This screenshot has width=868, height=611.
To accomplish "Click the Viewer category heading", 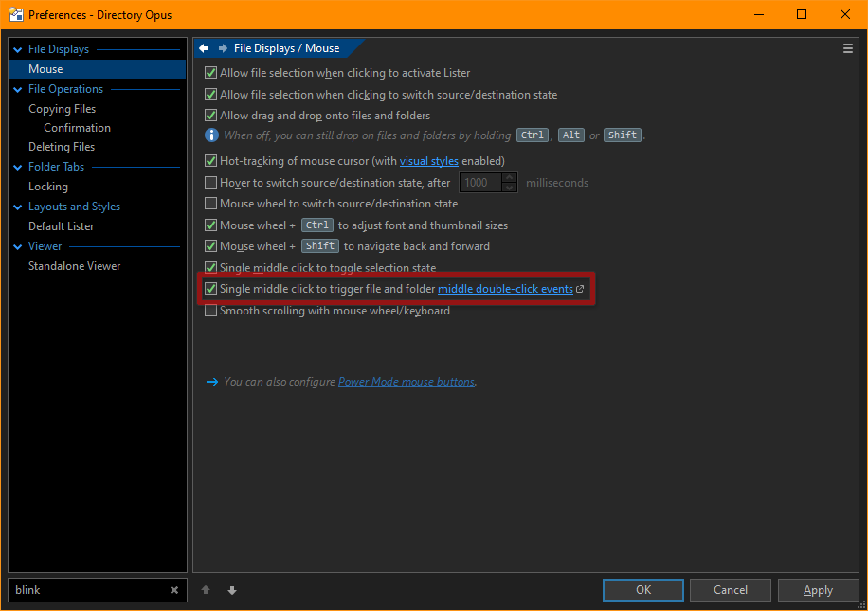I will (45, 246).
